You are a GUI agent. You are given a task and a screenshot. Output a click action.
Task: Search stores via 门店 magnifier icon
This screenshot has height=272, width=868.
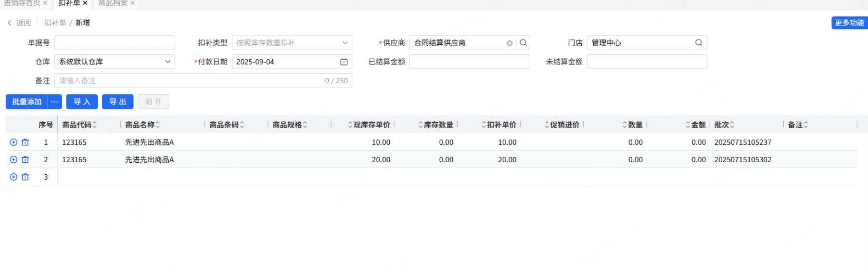699,43
